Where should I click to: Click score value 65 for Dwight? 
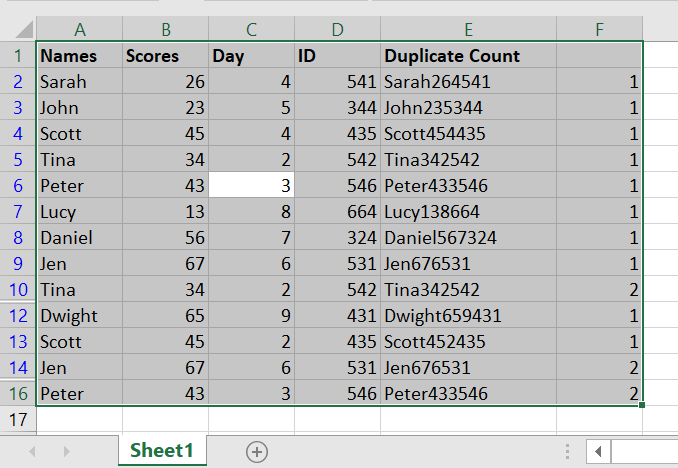[x=166, y=315]
